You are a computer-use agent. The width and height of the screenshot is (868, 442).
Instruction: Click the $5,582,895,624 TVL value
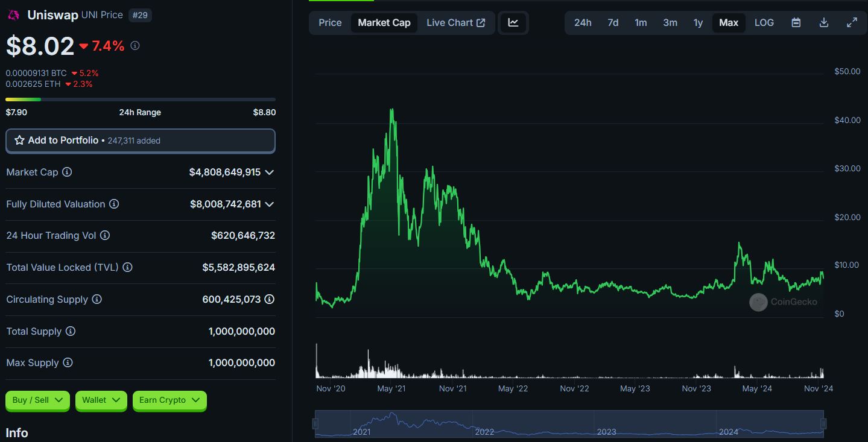(239, 267)
